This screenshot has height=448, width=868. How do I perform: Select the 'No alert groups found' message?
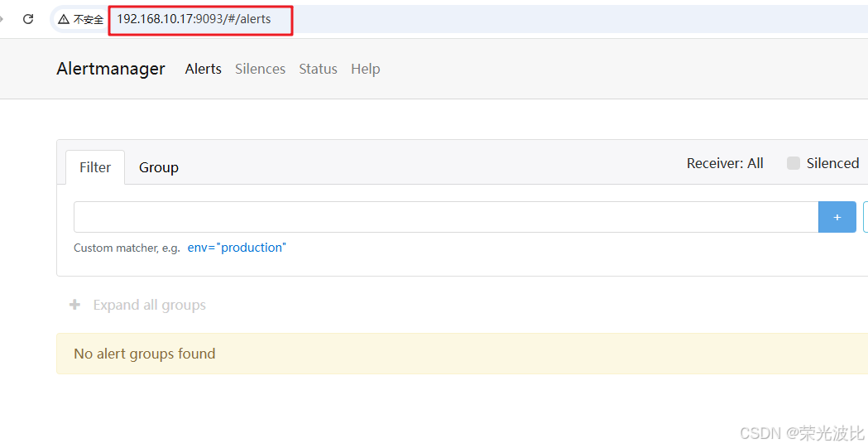pos(145,354)
